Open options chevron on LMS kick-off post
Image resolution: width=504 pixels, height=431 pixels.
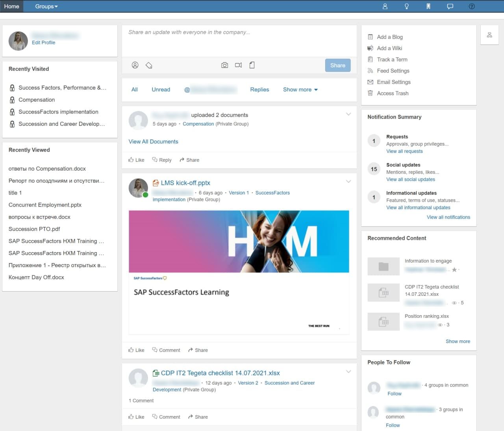point(348,182)
